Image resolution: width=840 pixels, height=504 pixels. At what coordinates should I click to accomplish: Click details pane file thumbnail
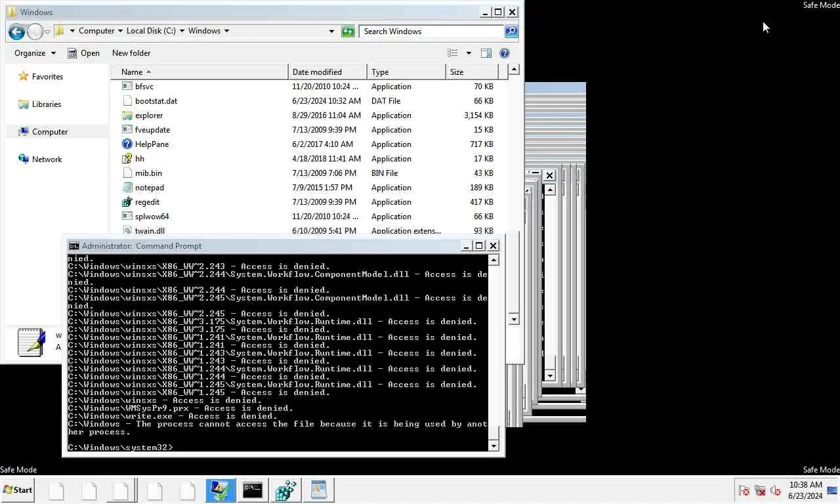(x=31, y=342)
